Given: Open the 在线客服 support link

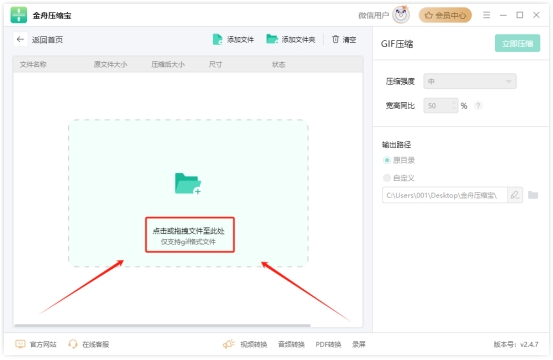Looking at the screenshot, I should point(89,344).
